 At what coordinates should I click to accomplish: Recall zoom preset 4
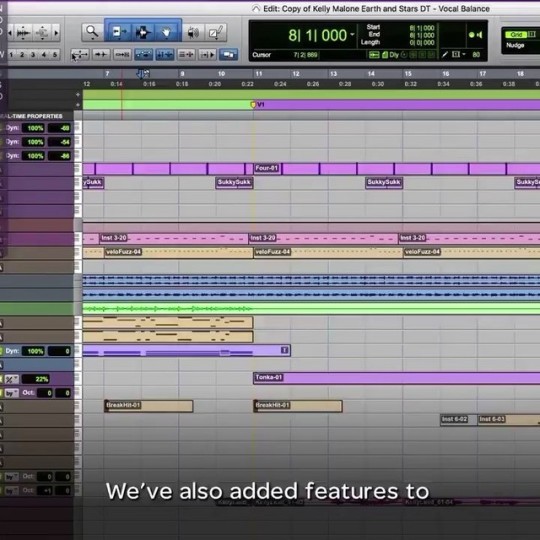point(44,54)
